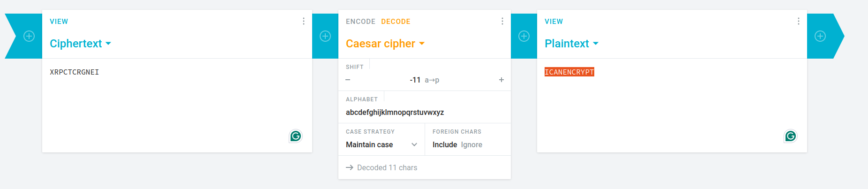Select Decode mode on the cipher brick
Viewport: 868px width, 189px height.
click(396, 22)
